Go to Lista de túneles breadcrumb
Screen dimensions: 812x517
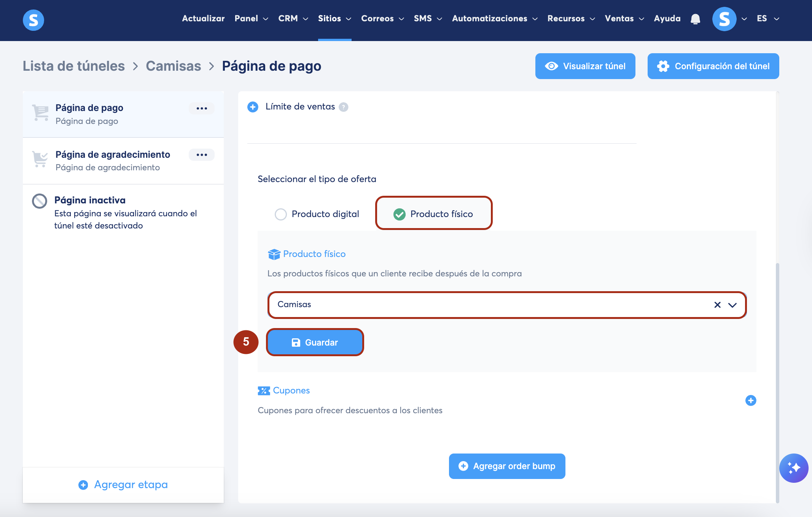pyautogui.click(x=74, y=66)
